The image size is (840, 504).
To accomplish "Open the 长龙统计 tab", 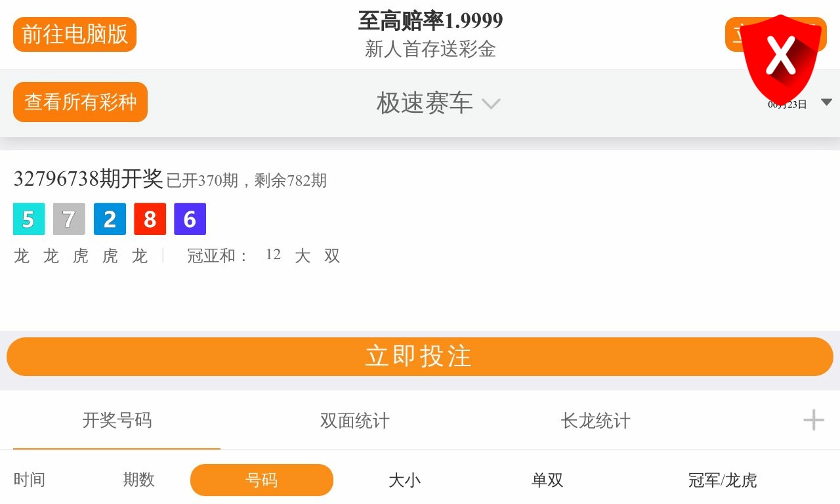I will [x=595, y=421].
